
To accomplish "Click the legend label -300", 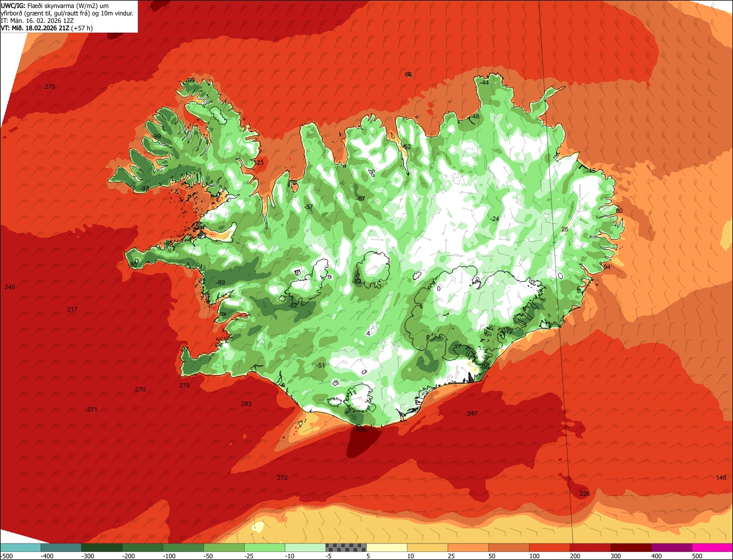I will coord(88,556).
